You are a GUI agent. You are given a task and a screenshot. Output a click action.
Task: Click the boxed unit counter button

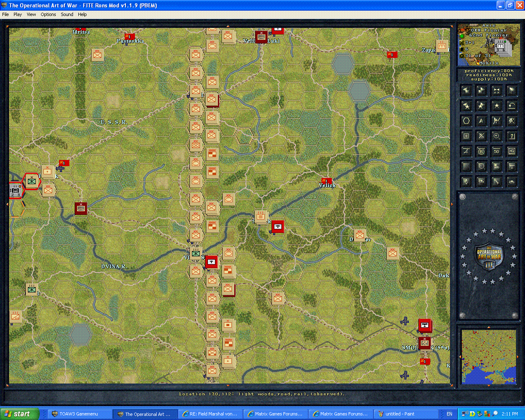point(466,136)
